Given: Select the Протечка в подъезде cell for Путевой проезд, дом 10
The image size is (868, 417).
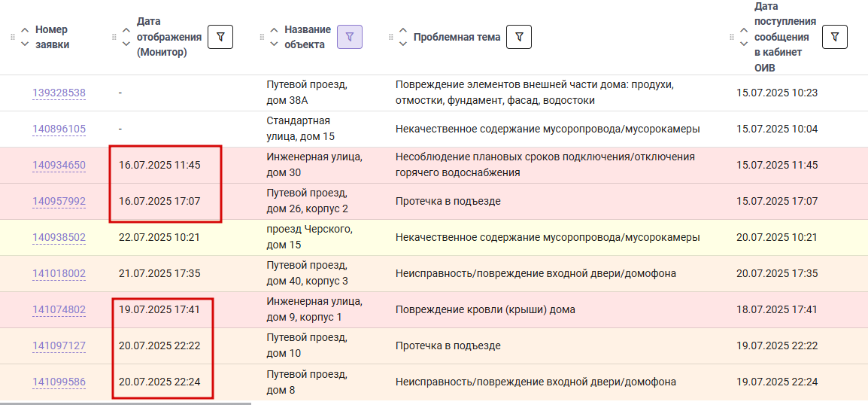Looking at the screenshot, I should point(448,346).
